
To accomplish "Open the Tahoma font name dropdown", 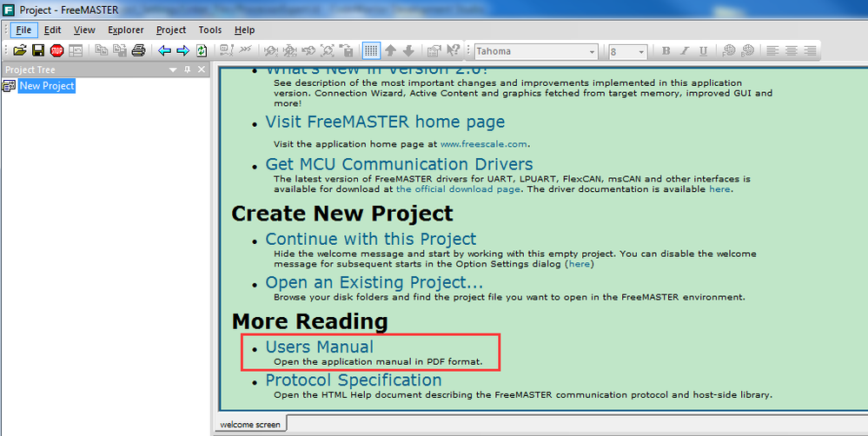I will coord(592,52).
